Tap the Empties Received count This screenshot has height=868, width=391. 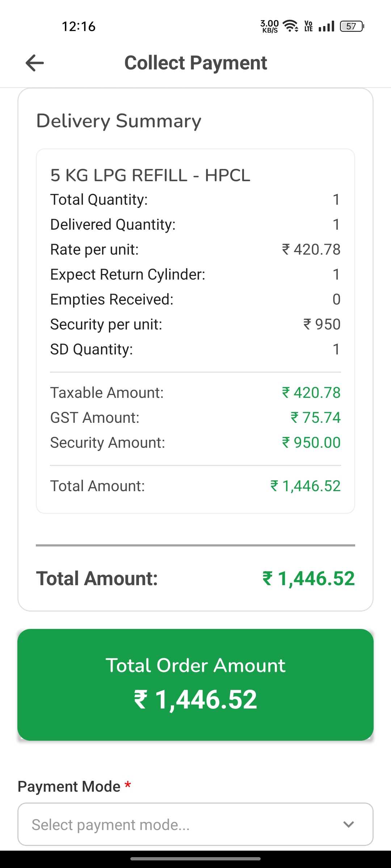coord(336,299)
